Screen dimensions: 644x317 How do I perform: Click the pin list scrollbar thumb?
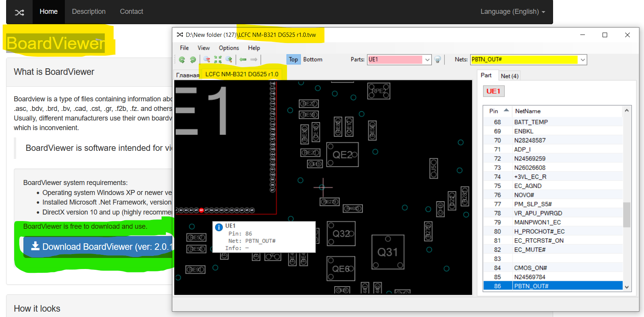tap(627, 215)
